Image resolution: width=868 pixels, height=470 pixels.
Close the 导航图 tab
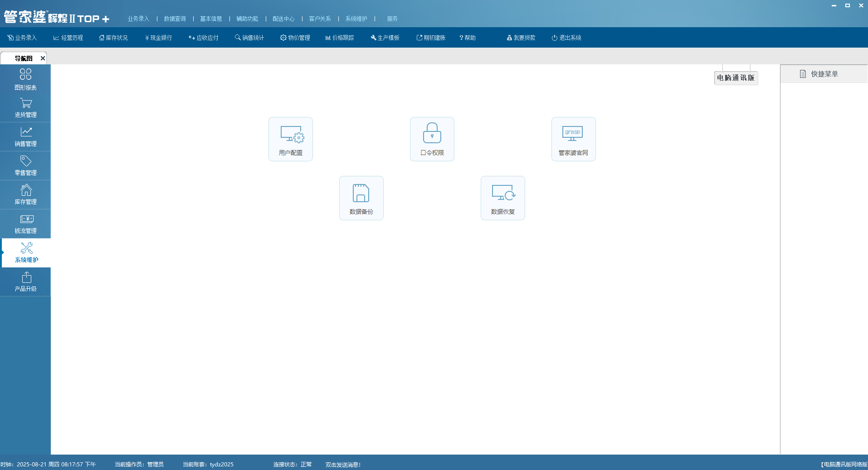[x=43, y=58]
